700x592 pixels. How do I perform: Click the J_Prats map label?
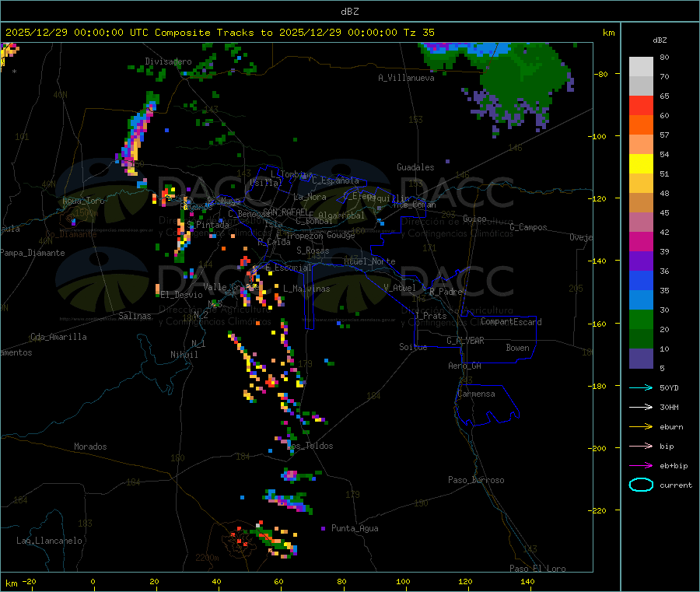(x=430, y=316)
